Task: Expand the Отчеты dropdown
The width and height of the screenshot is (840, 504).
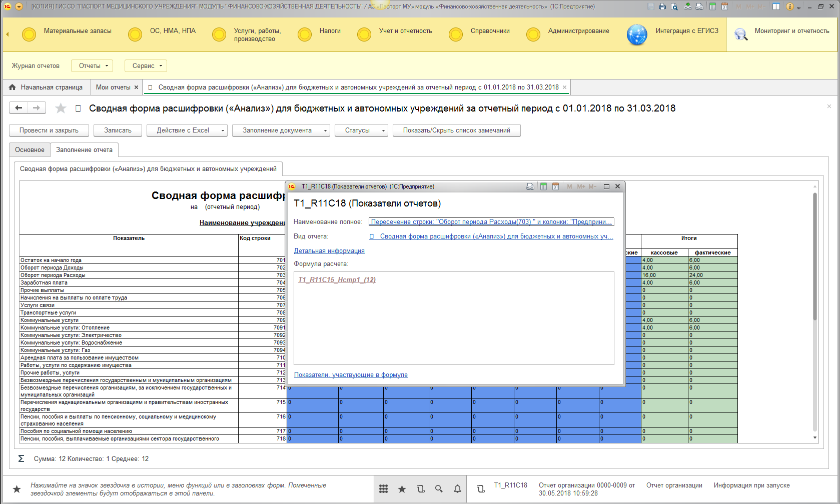Action: click(92, 65)
